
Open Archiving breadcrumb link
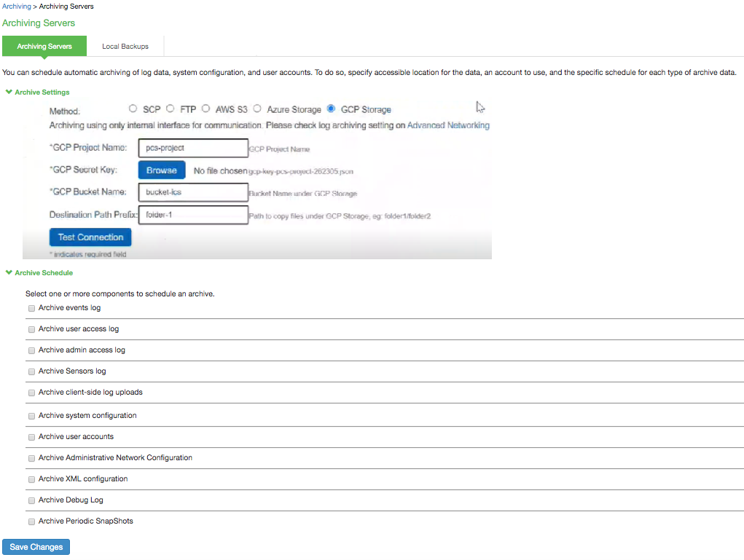pos(17,6)
